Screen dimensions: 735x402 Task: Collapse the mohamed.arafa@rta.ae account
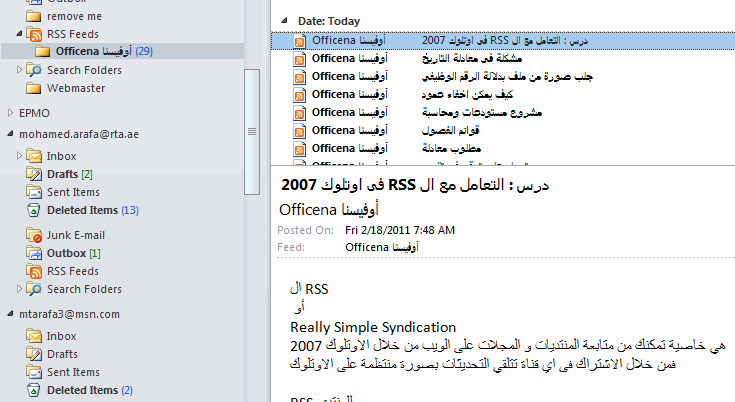(10, 134)
